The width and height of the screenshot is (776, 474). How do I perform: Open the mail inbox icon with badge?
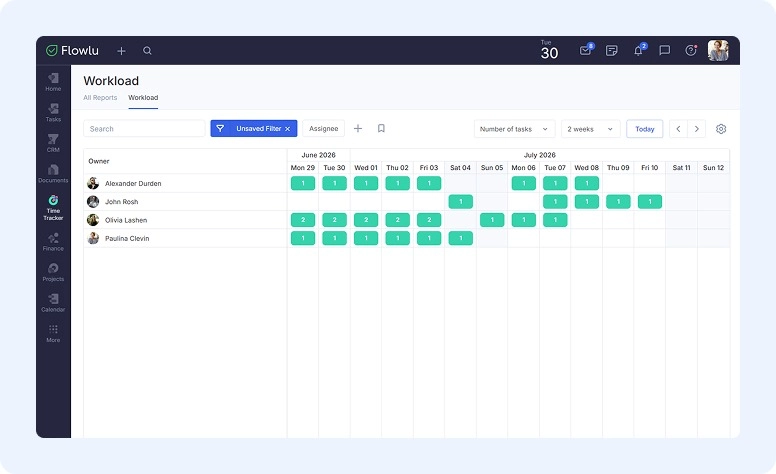[586, 50]
